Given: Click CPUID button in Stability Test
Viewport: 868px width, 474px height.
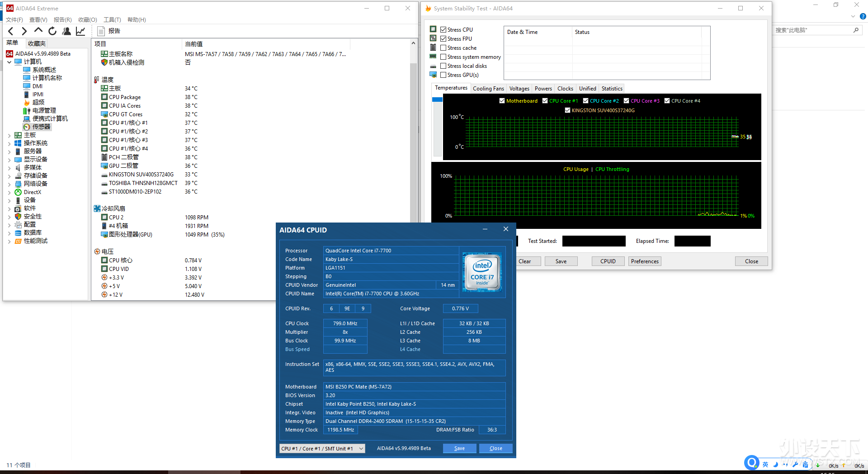Looking at the screenshot, I should 608,261.
